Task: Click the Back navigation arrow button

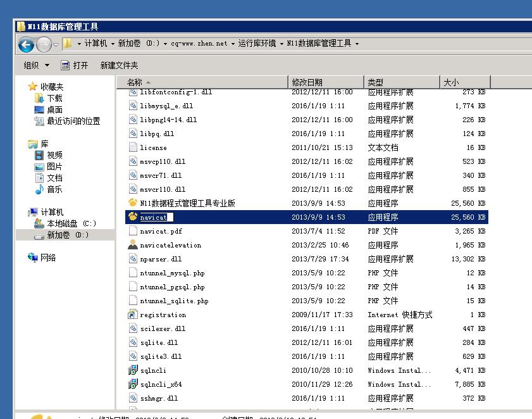Action: point(26,44)
